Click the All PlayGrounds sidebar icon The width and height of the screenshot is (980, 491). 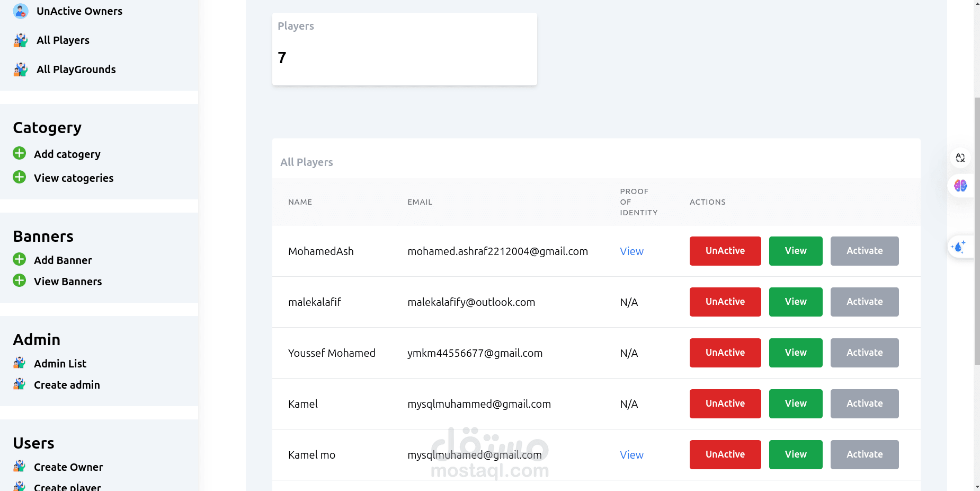21,69
